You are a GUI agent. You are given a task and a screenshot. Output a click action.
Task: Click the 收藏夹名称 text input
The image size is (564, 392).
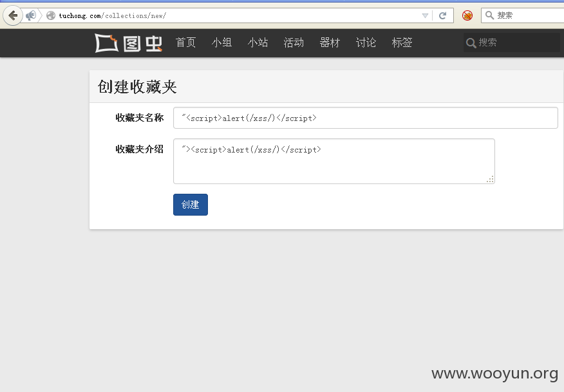pyautogui.click(x=366, y=118)
